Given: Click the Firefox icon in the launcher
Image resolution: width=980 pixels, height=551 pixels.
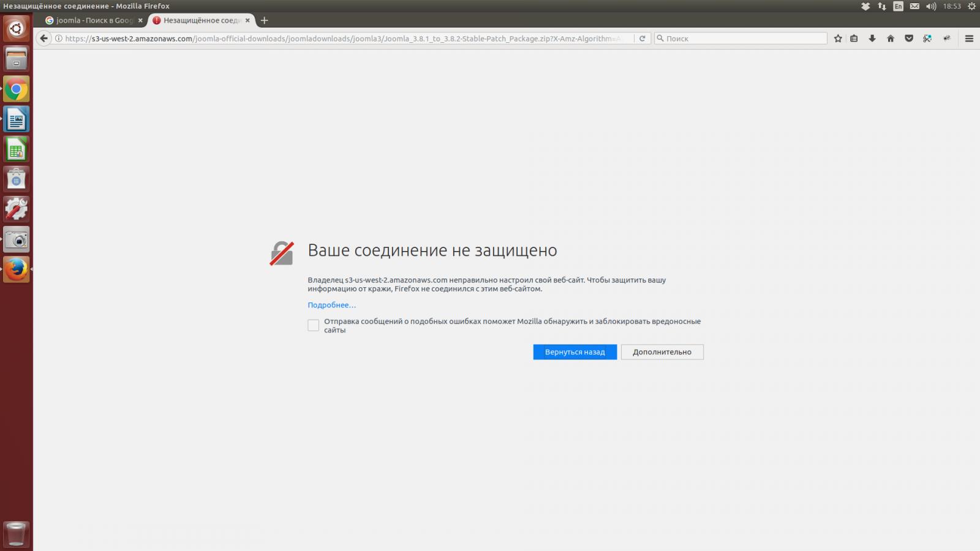Looking at the screenshot, I should [17, 269].
